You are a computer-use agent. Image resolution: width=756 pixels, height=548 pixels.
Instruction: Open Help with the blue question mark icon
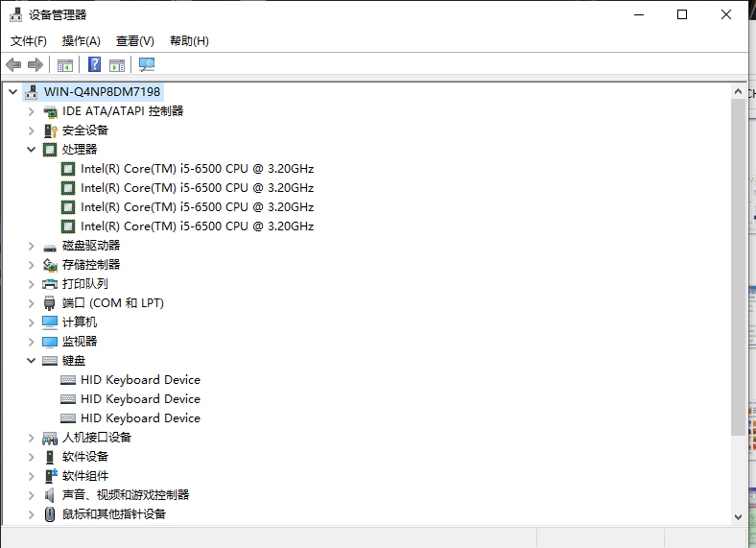point(94,64)
